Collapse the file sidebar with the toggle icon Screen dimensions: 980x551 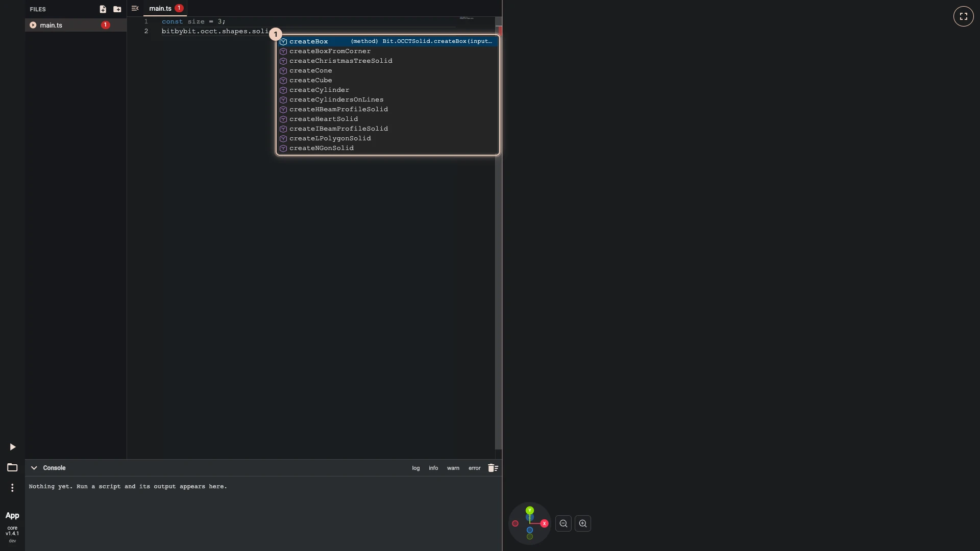click(x=135, y=8)
